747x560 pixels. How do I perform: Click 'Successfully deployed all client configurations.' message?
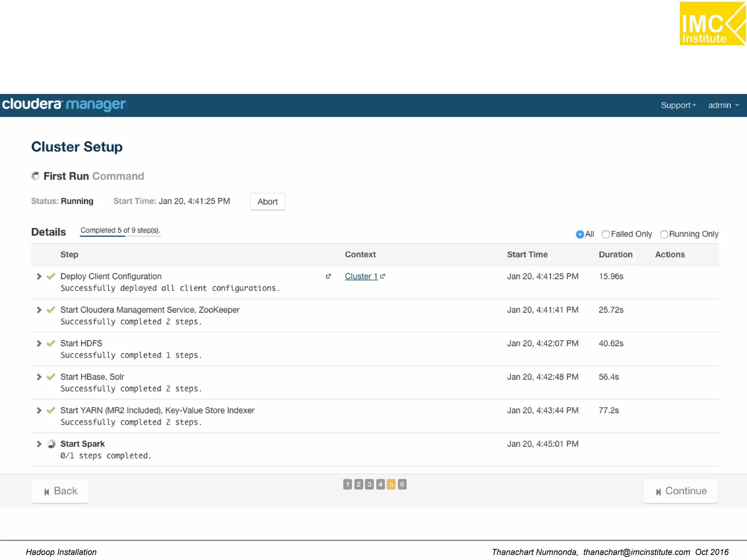[170, 288]
